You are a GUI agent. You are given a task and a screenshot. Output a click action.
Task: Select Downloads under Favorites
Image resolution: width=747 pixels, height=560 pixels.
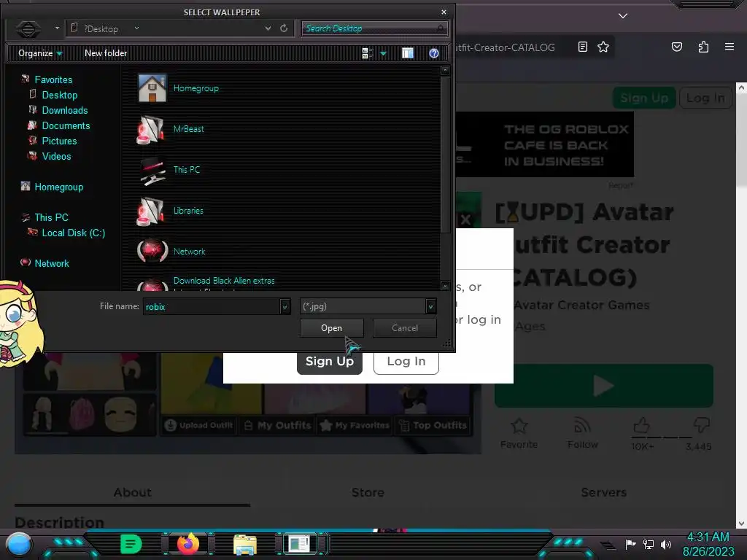[65, 110]
